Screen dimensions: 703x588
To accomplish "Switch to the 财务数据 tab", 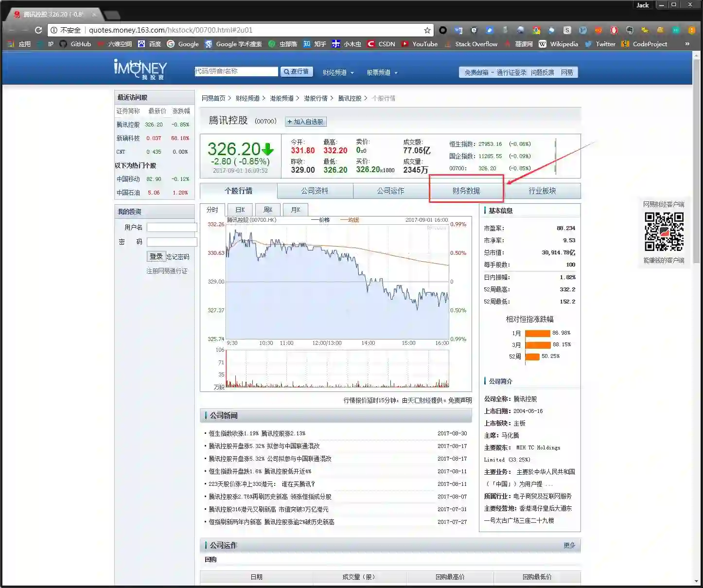I will click(466, 191).
